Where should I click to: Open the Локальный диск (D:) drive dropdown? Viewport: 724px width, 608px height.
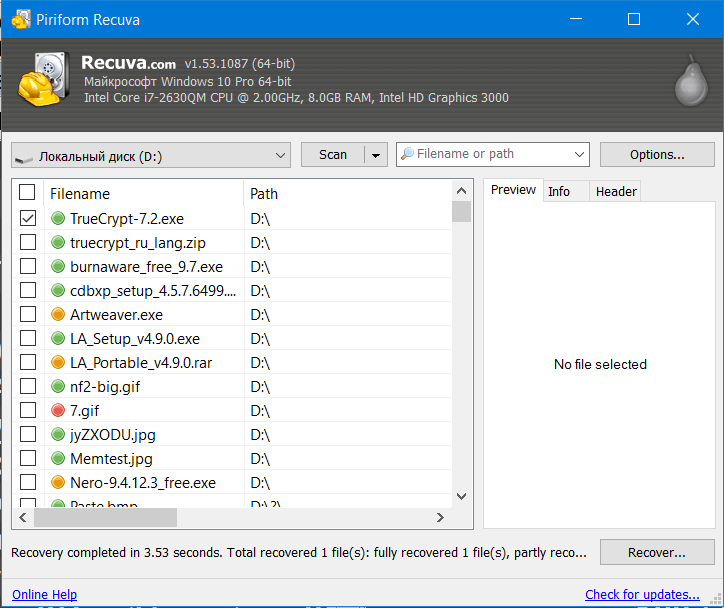coord(151,155)
